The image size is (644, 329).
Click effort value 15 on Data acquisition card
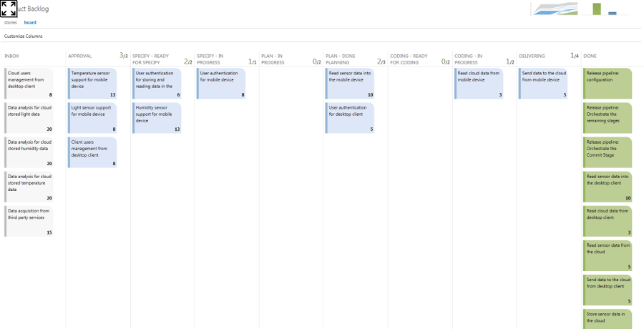click(x=49, y=232)
